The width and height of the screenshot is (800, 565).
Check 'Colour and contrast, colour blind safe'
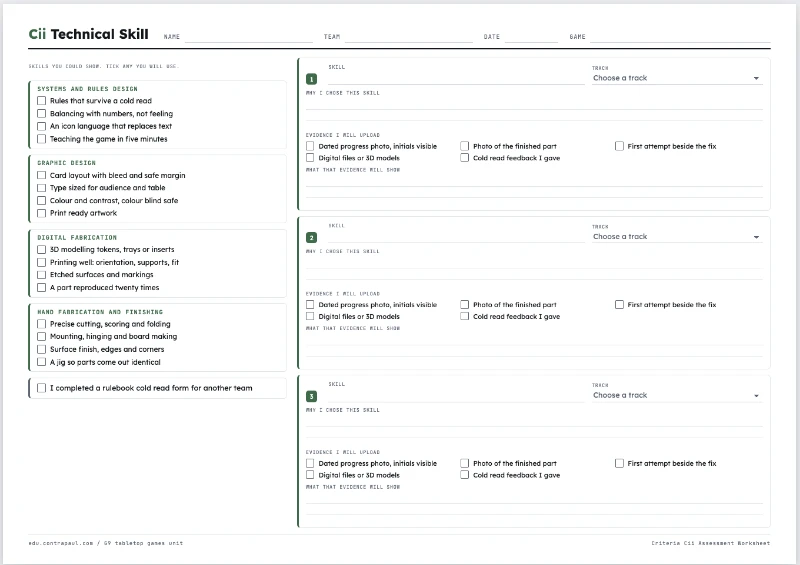point(41,201)
